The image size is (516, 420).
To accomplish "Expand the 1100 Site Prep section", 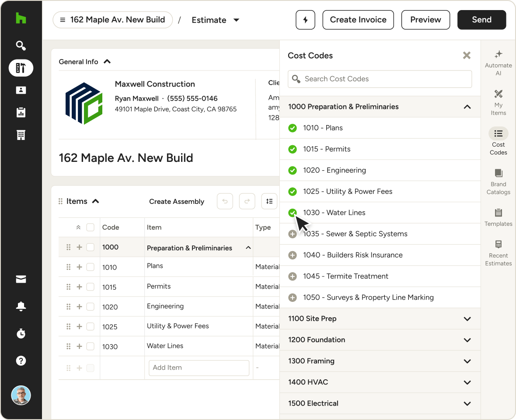I will [x=467, y=319].
